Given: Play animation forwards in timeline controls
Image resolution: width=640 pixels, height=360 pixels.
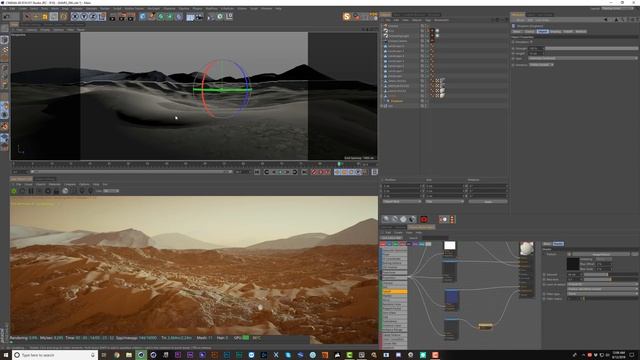Looking at the screenshot, I should click(280, 172).
